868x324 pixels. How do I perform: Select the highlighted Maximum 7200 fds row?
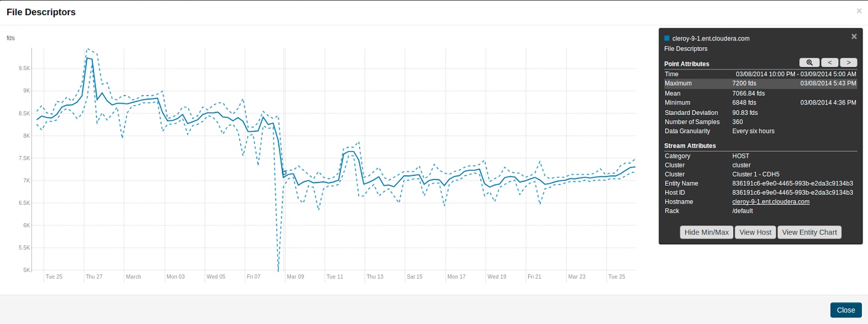point(760,83)
